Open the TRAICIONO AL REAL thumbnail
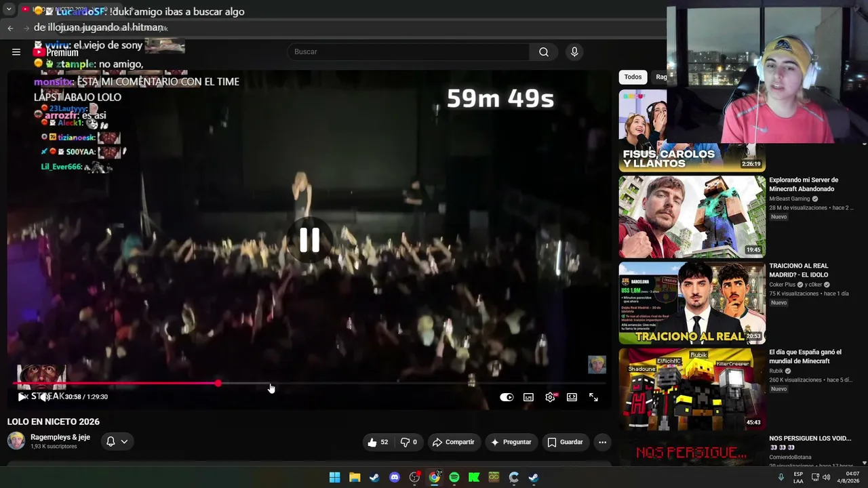 coord(692,303)
